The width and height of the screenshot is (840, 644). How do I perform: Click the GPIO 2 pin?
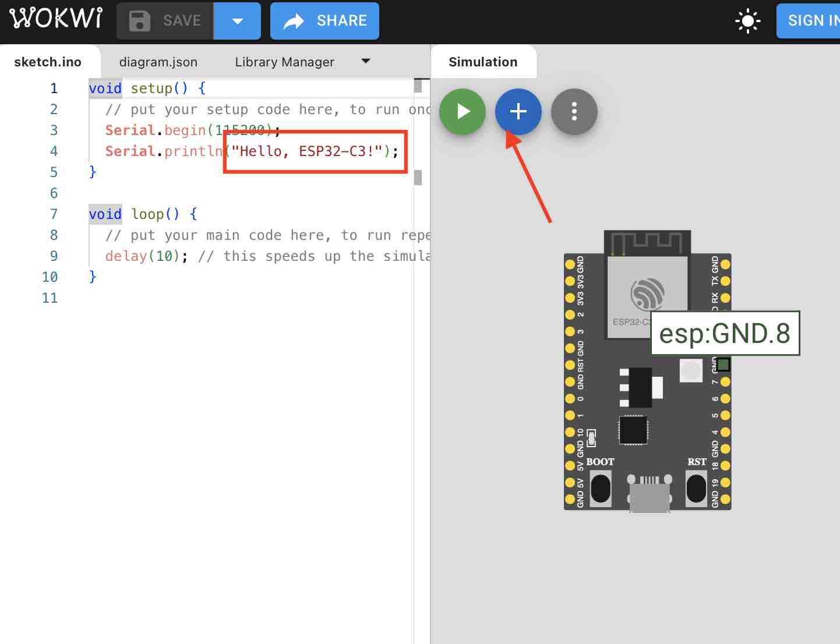point(570,315)
